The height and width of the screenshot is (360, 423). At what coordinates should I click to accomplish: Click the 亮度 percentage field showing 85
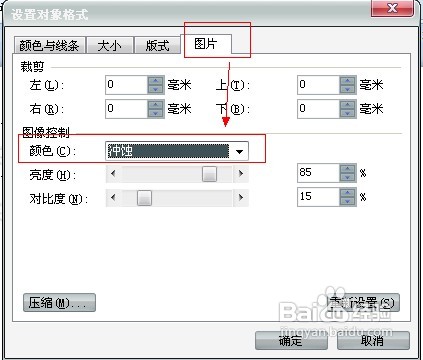[319, 173]
